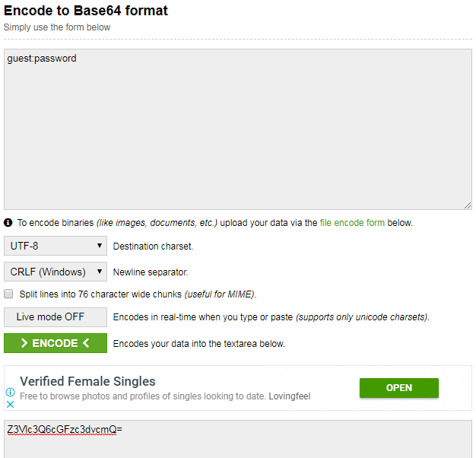
Task: Click the 'Destination charset.' label
Action: pyautogui.click(x=153, y=246)
